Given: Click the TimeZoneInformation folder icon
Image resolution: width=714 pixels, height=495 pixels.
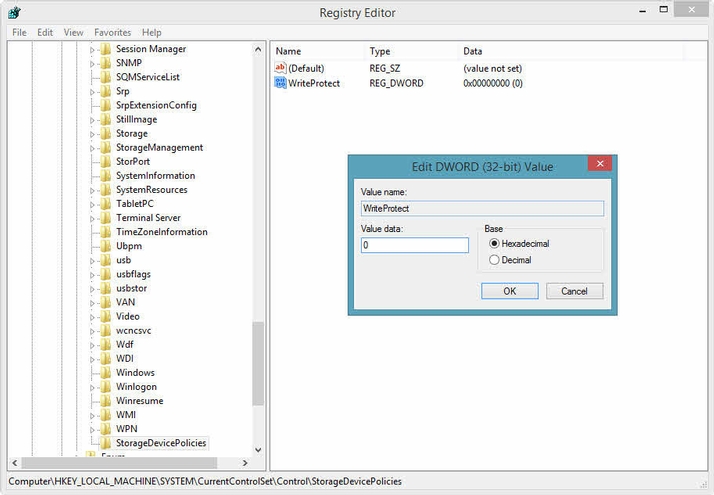Looking at the screenshot, I should [x=106, y=232].
